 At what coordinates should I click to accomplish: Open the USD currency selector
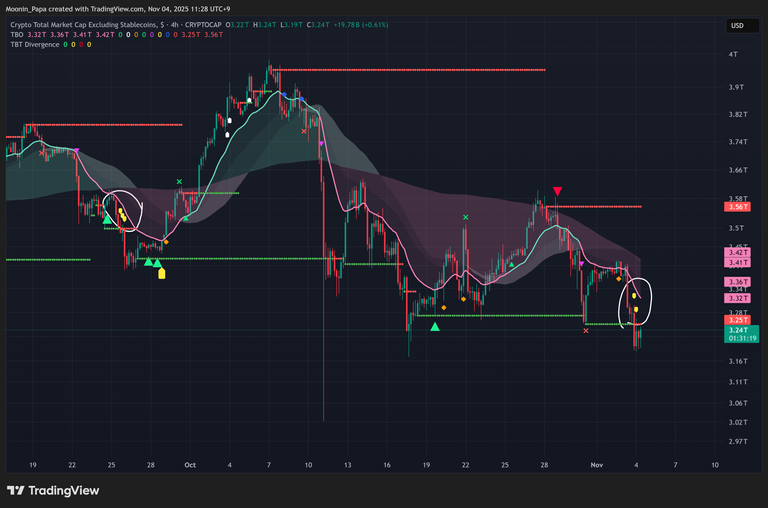(x=737, y=26)
